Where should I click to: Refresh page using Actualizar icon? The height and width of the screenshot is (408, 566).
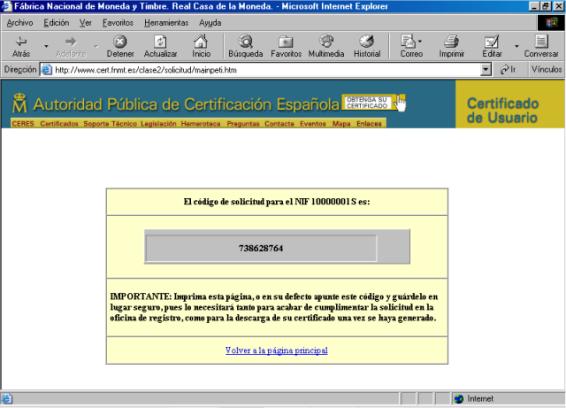point(160,42)
